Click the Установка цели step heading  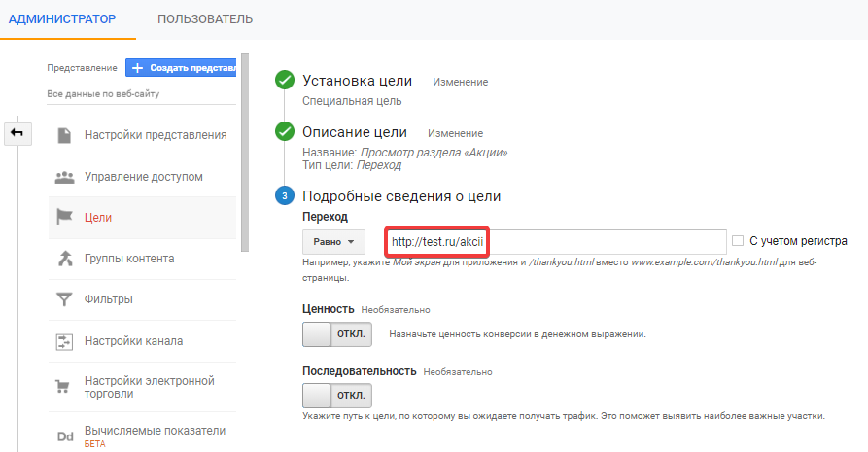coord(357,81)
